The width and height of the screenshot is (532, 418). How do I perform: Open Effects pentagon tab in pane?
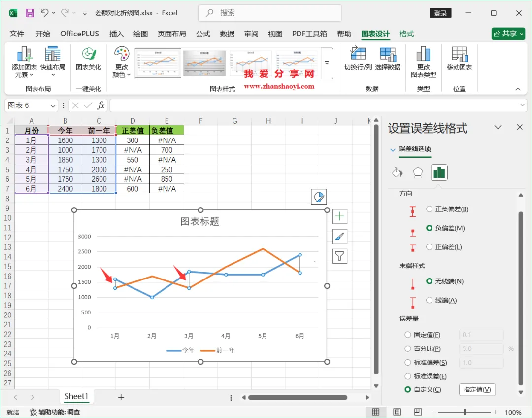point(418,173)
